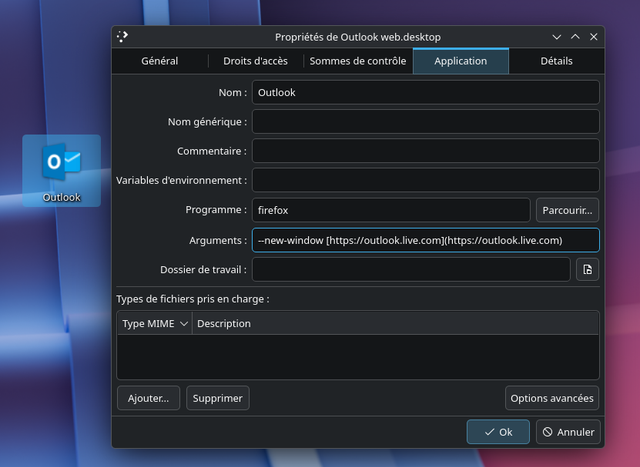
Task: Click the Description column header
Action: (x=395, y=323)
